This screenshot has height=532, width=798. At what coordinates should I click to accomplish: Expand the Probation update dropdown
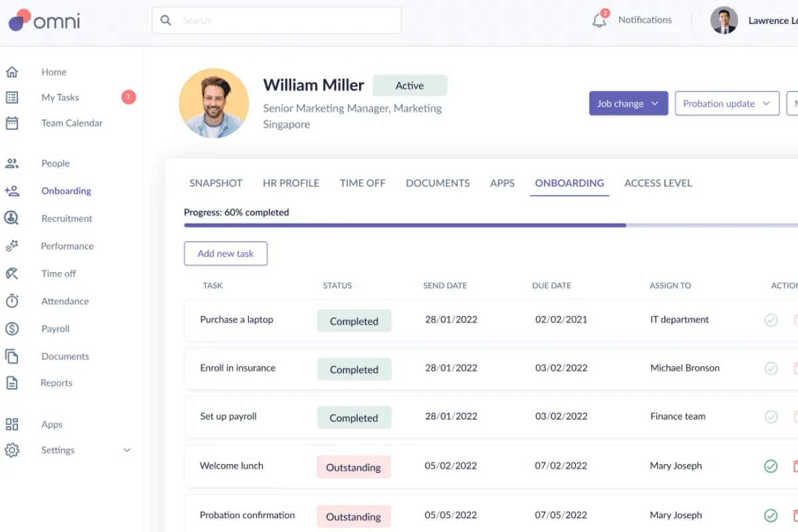pos(727,103)
